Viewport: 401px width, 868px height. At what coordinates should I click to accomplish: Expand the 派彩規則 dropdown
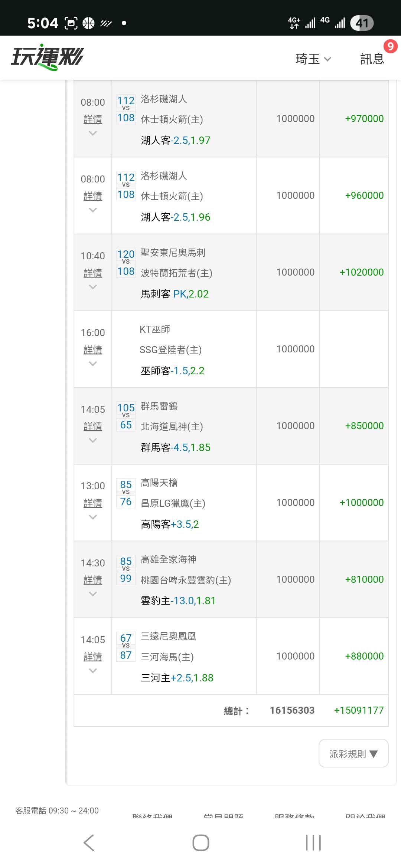[353, 754]
